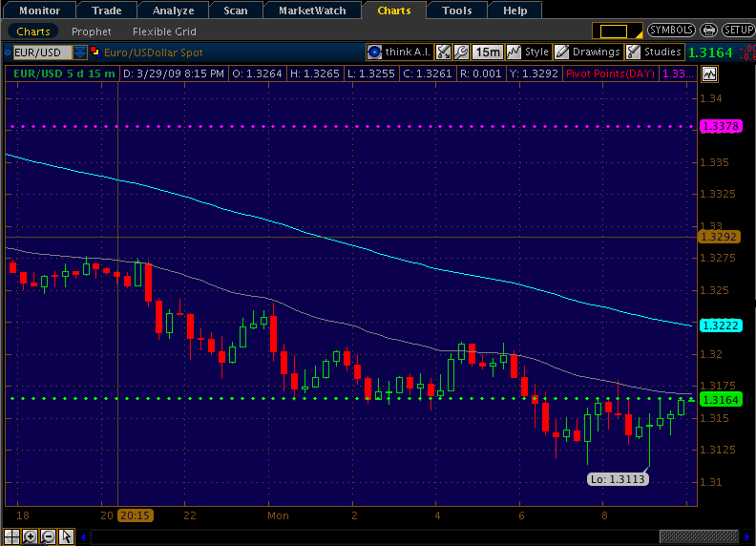
Task: Click the EUR/USD symbol input field
Action: [x=39, y=52]
